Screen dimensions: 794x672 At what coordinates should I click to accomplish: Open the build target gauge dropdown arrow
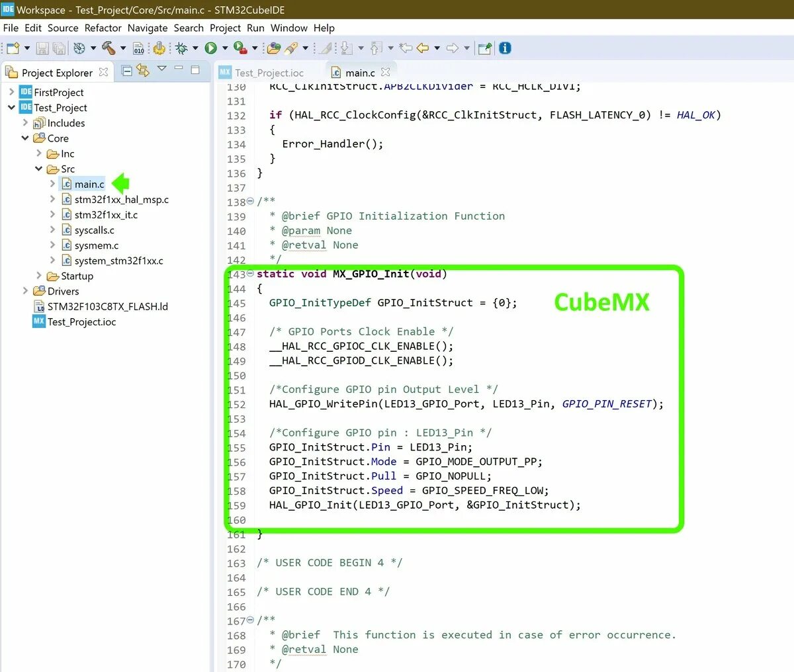point(93,48)
